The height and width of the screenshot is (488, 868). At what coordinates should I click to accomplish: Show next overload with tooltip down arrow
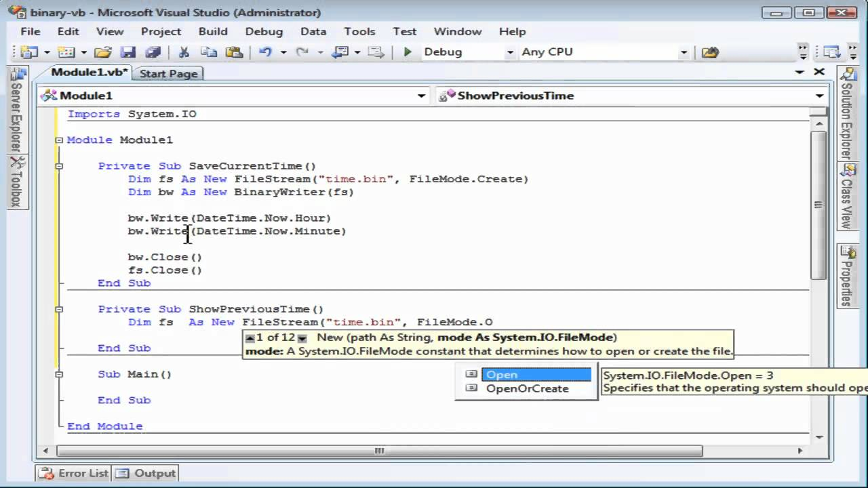click(x=302, y=338)
